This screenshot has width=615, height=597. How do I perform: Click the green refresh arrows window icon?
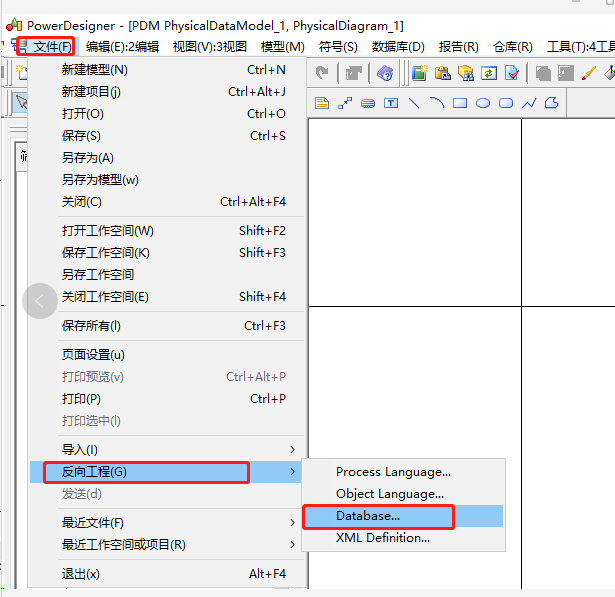coord(489,73)
